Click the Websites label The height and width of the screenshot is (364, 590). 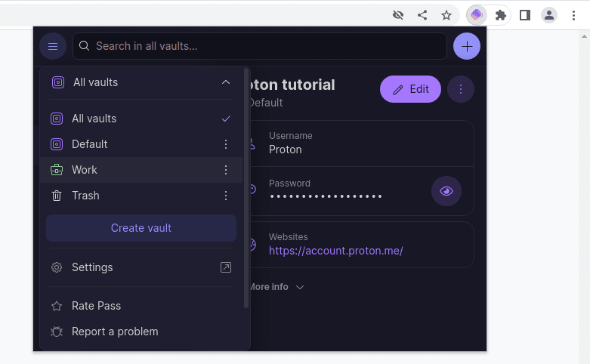click(x=289, y=237)
